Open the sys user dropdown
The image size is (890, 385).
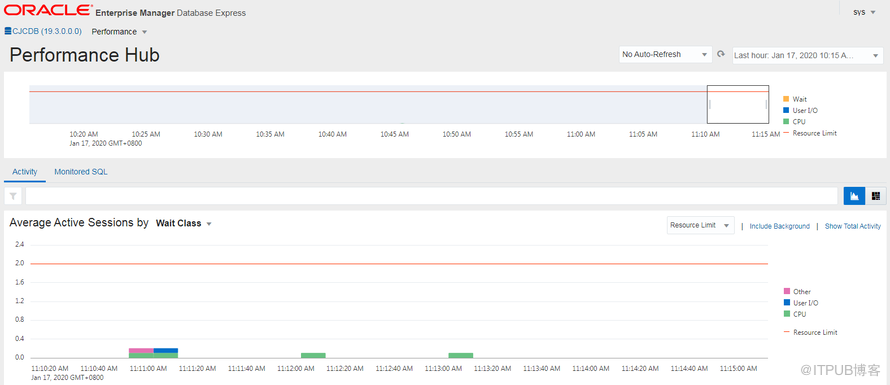(864, 12)
